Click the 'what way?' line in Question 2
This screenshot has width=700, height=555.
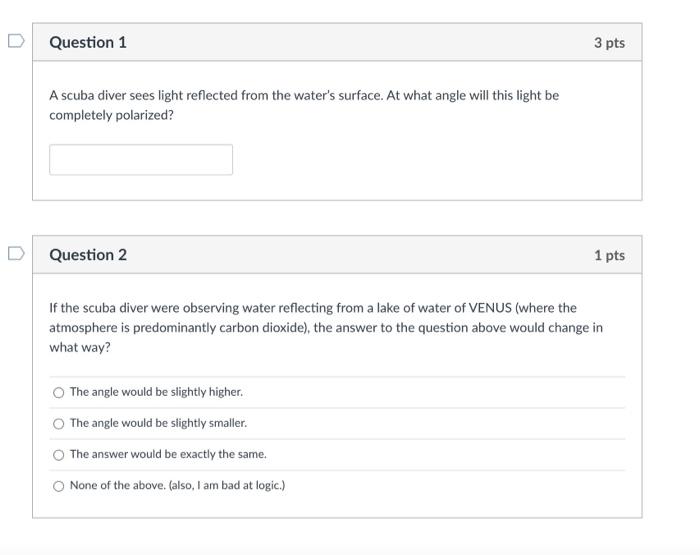[x=79, y=347]
